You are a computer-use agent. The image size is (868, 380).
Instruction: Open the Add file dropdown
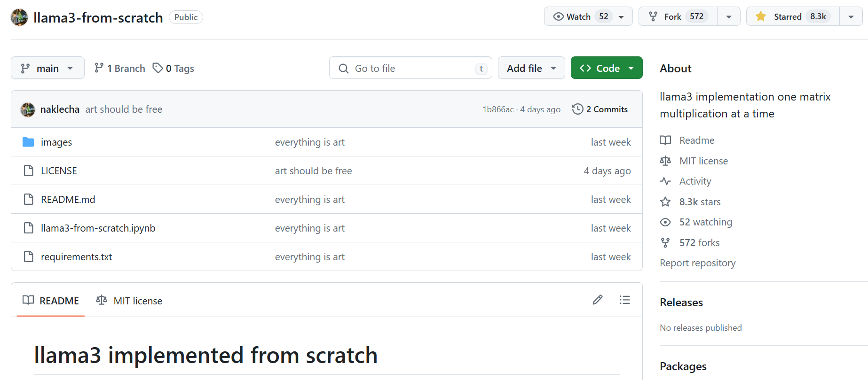pos(531,68)
